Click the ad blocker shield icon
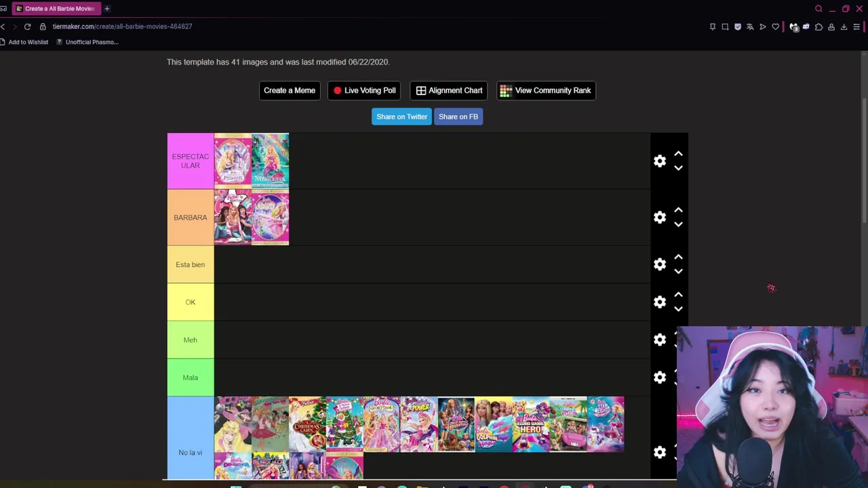Screen dimensions: 868x488 [738, 27]
